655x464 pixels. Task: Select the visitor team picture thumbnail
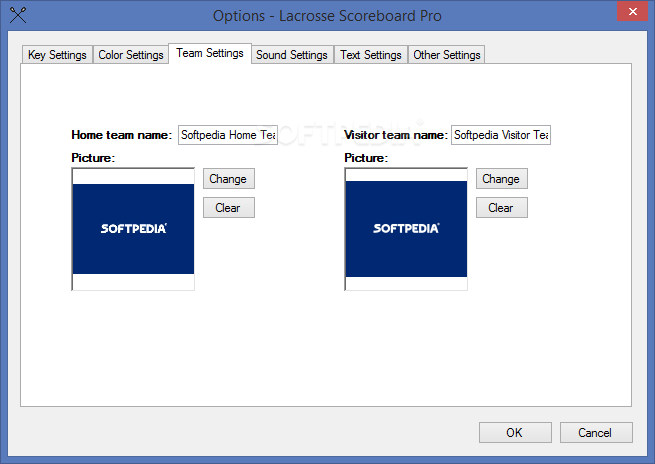[406, 229]
